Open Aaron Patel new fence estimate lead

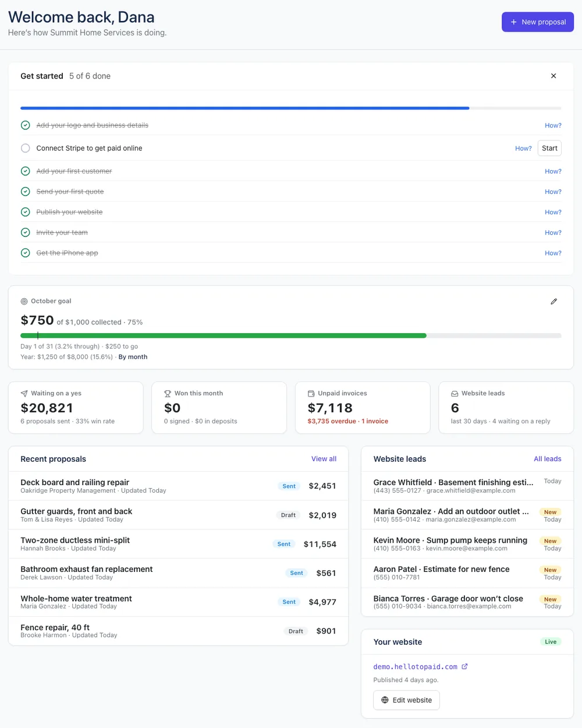[x=467, y=573]
